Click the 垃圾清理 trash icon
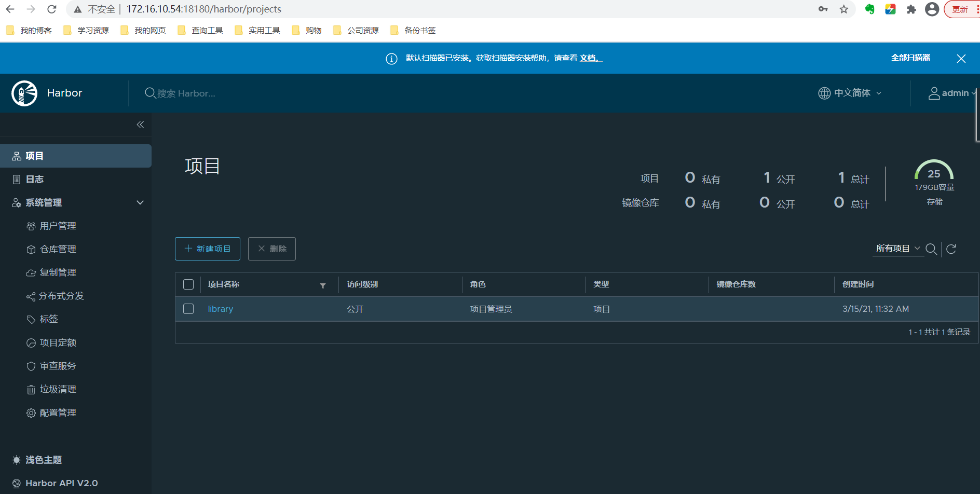980x494 pixels. 31,390
